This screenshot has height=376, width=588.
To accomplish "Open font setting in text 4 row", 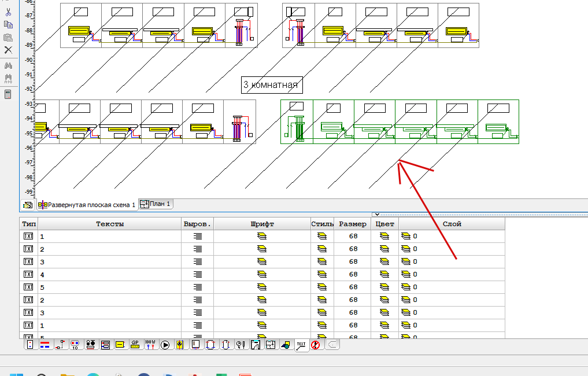I will click(x=262, y=275).
